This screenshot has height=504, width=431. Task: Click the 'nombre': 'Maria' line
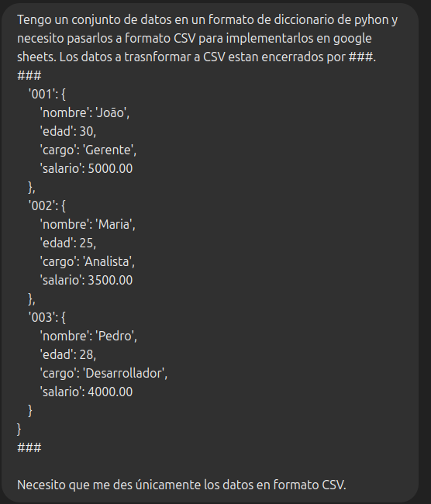[x=88, y=224]
